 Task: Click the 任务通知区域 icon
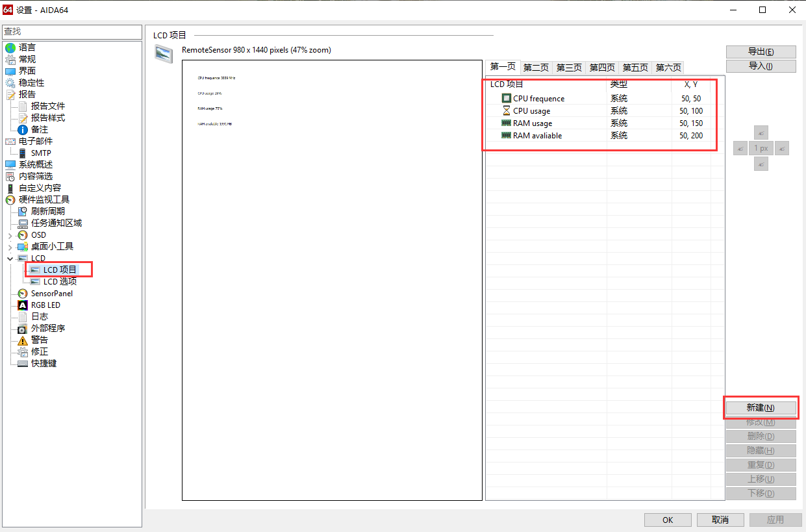tap(23, 223)
